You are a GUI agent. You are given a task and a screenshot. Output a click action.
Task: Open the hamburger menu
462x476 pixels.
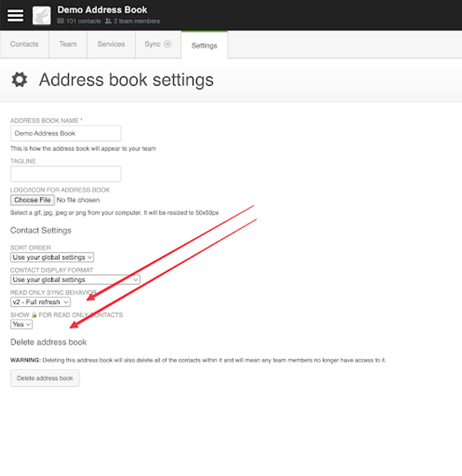pos(15,15)
